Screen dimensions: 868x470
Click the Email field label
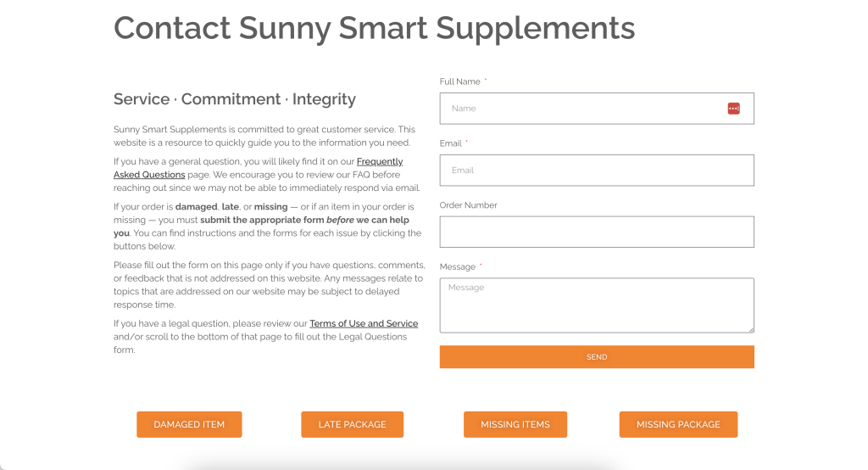(x=451, y=143)
